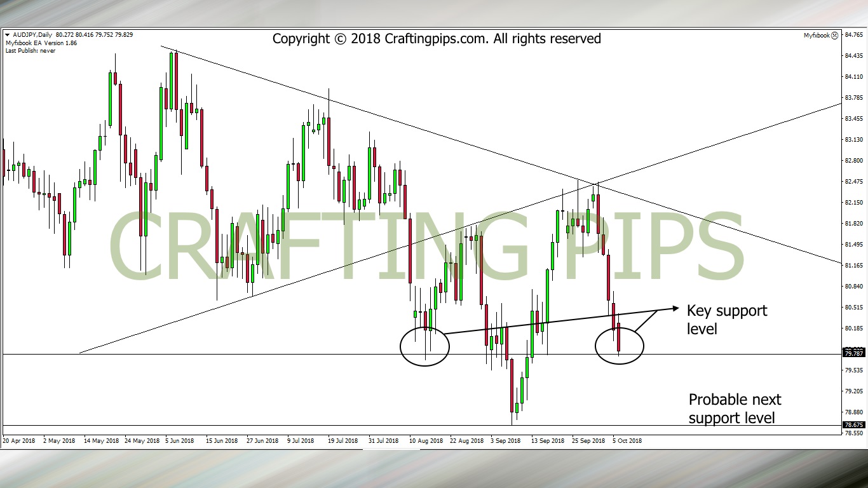Click the 15 Jun 2018 date label
The width and height of the screenshot is (868, 488).
pyautogui.click(x=222, y=440)
